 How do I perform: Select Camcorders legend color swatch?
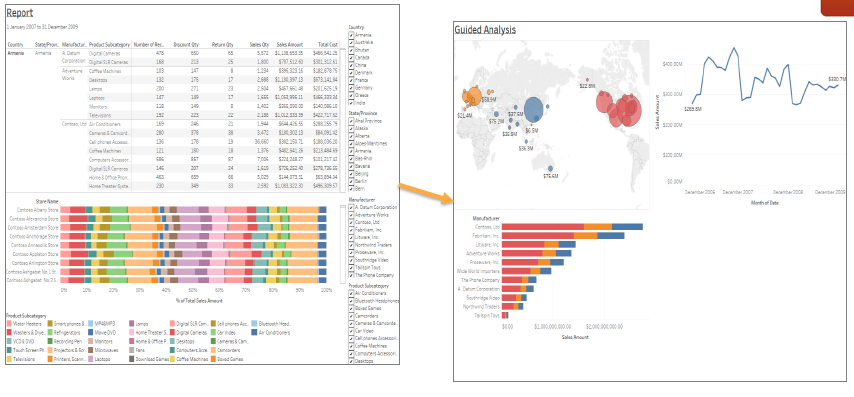coord(214,350)
